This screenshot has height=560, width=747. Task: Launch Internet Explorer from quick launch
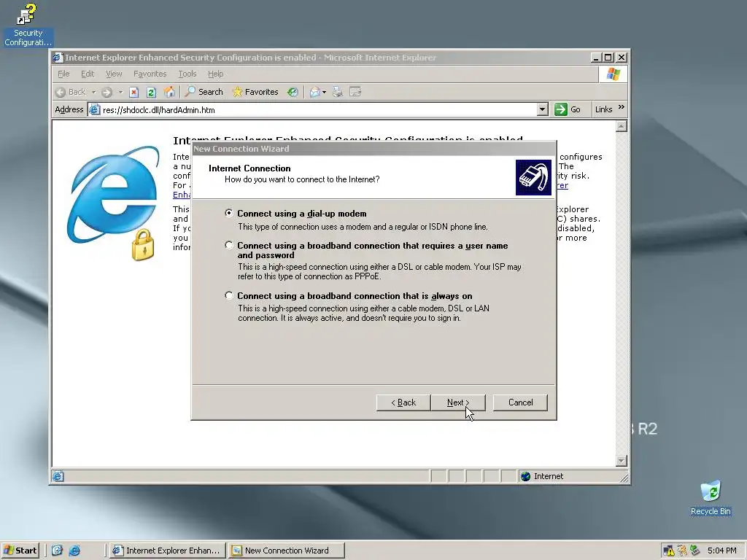[x=74, y=551]
